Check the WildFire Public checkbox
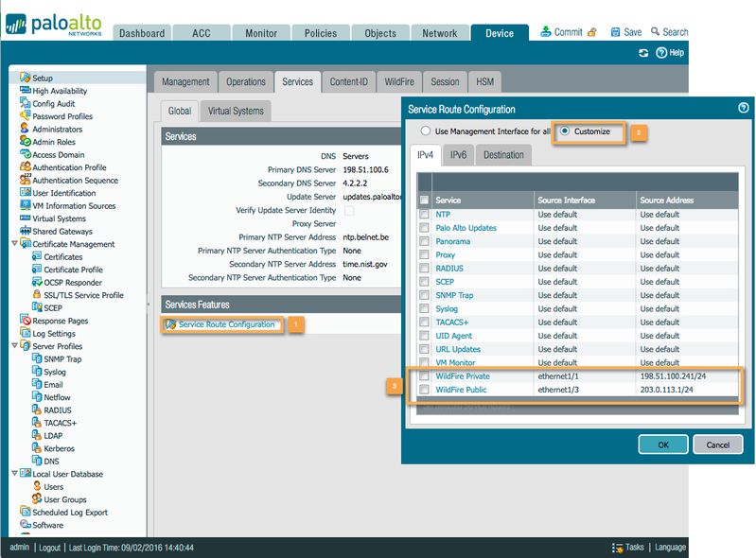Viewport: 756px width, 558px height. click(x=424, y=390)
